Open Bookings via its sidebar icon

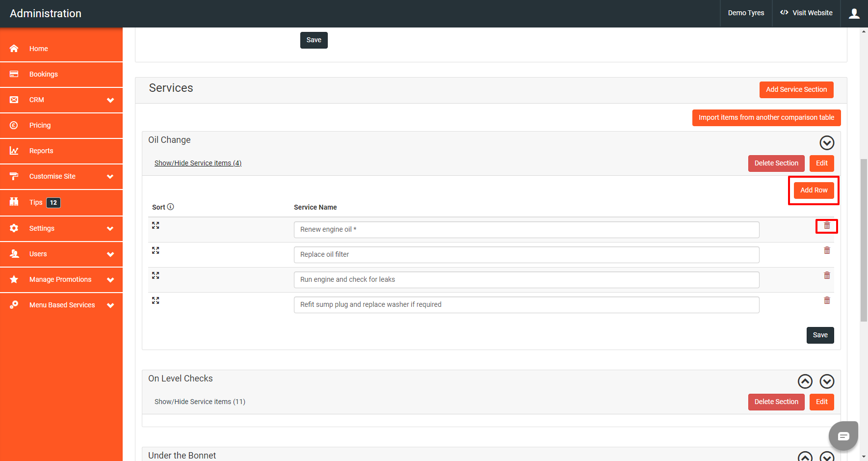click(x=14, y=74)
